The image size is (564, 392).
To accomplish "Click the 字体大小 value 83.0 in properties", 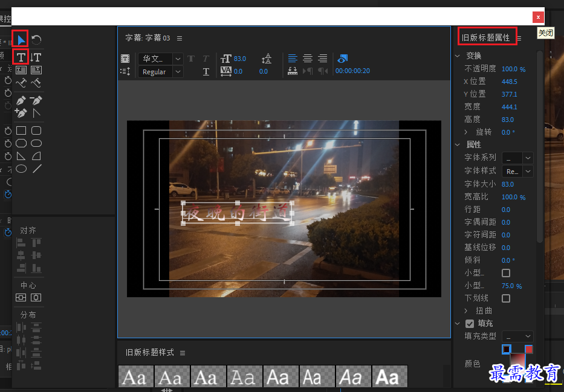I will point(508,184).
